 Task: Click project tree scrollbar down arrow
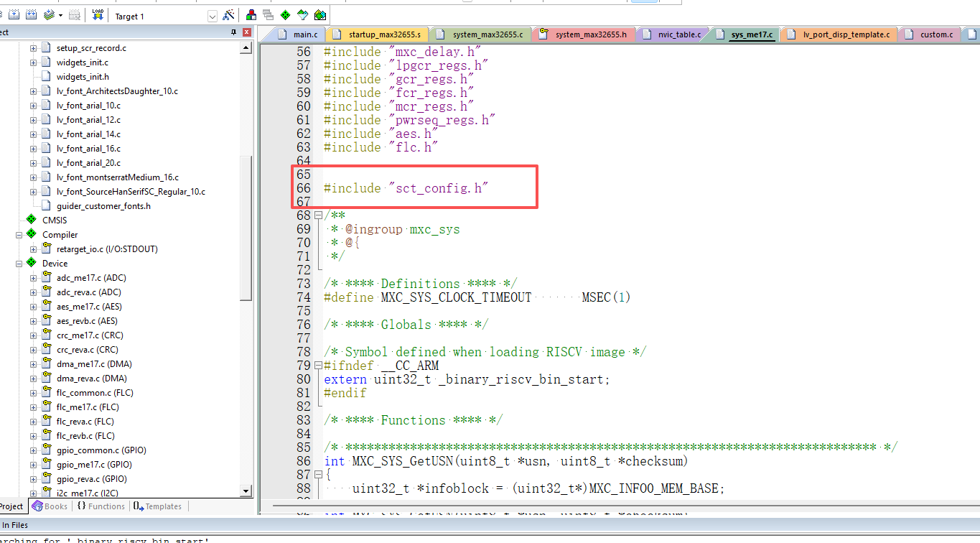click(246, 491)
